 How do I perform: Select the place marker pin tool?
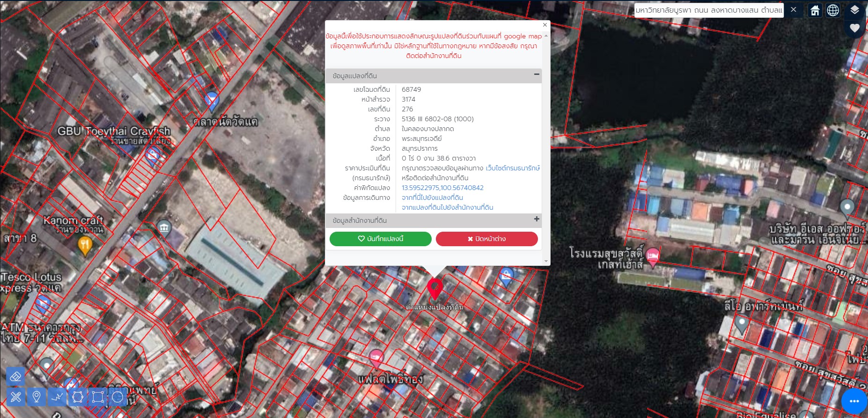37,397
